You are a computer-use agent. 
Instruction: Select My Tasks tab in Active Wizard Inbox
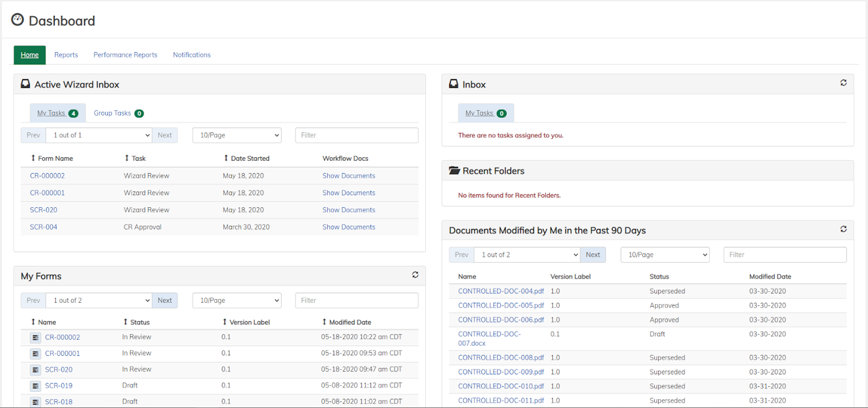point(58,113)
